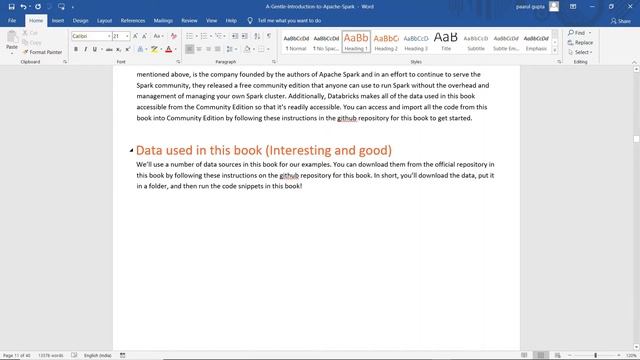
Task: Align text right
Action: click(x=209, y=49)
